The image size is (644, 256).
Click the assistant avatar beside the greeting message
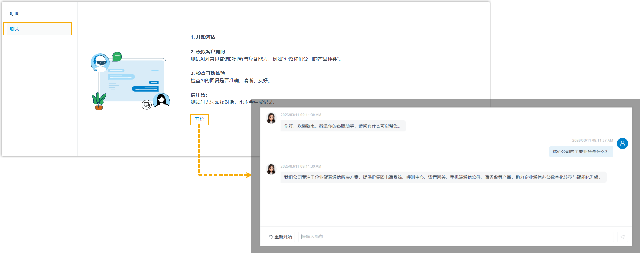[x=271, y=118]
